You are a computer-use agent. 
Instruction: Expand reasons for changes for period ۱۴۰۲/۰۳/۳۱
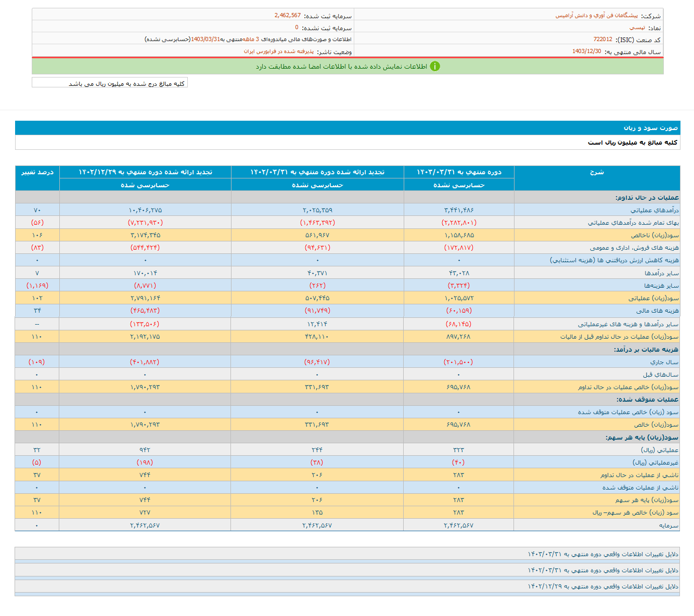603,571
